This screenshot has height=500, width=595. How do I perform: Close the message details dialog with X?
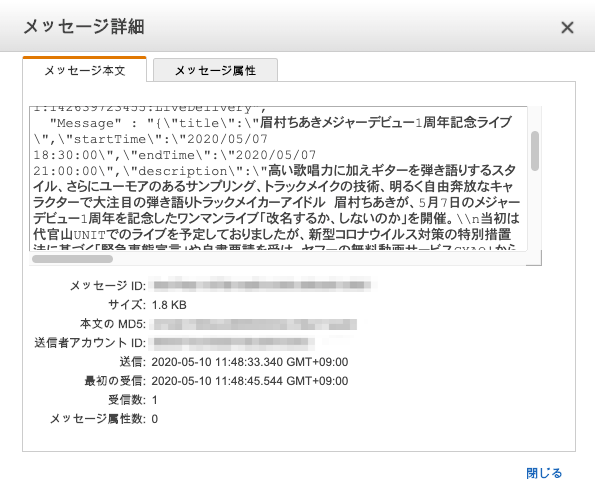(567, 27)
